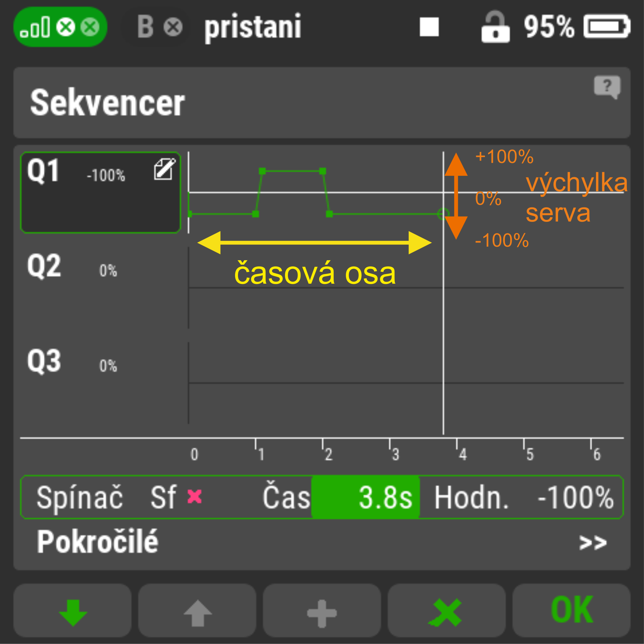Confirm with the OK button
Screen dimensions: 644x644
coord(571,613)
